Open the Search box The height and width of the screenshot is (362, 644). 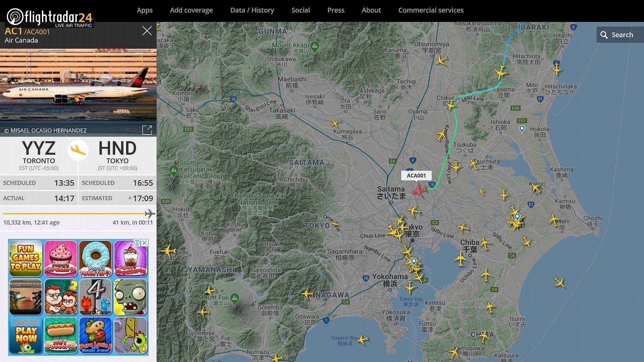click(x=620, y=35)
